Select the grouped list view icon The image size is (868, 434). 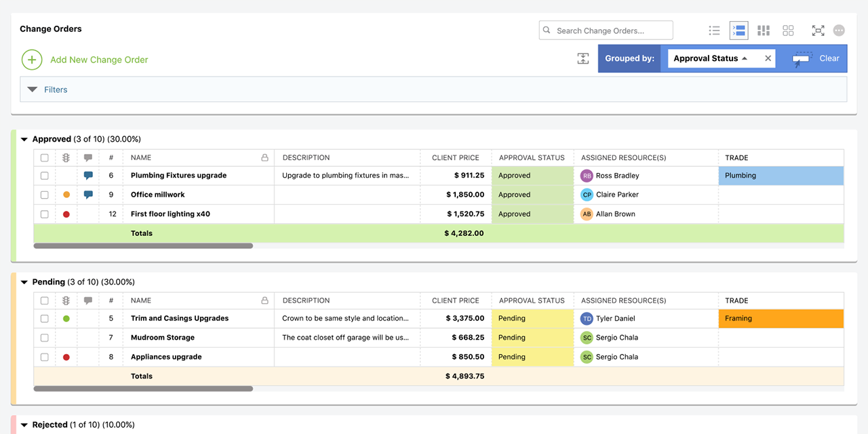(739, 31)
